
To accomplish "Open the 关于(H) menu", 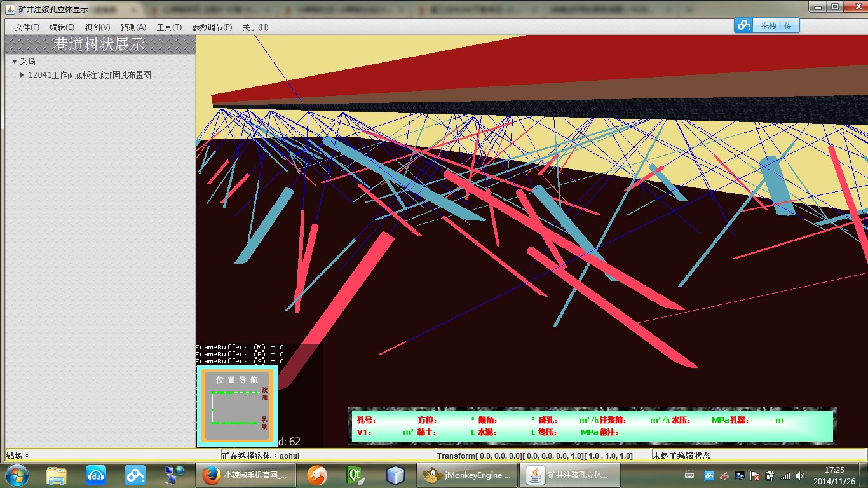I will [255, 27].
